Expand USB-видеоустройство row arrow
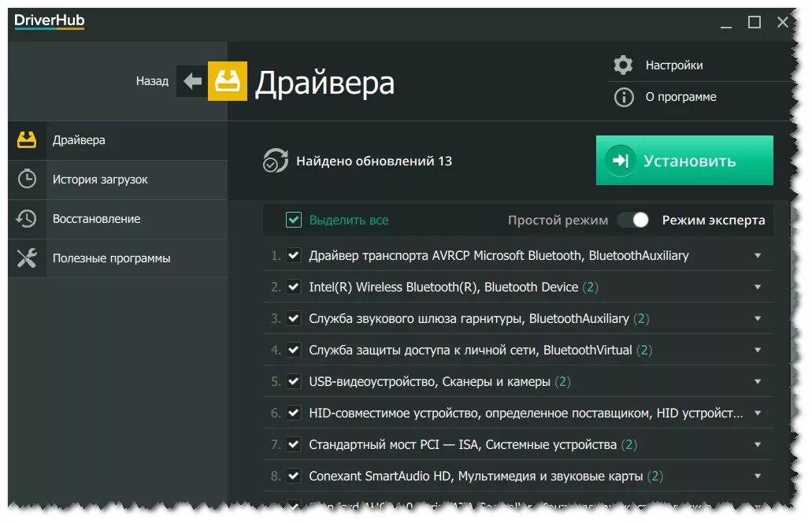812x523 pixels. pos(758,382)
